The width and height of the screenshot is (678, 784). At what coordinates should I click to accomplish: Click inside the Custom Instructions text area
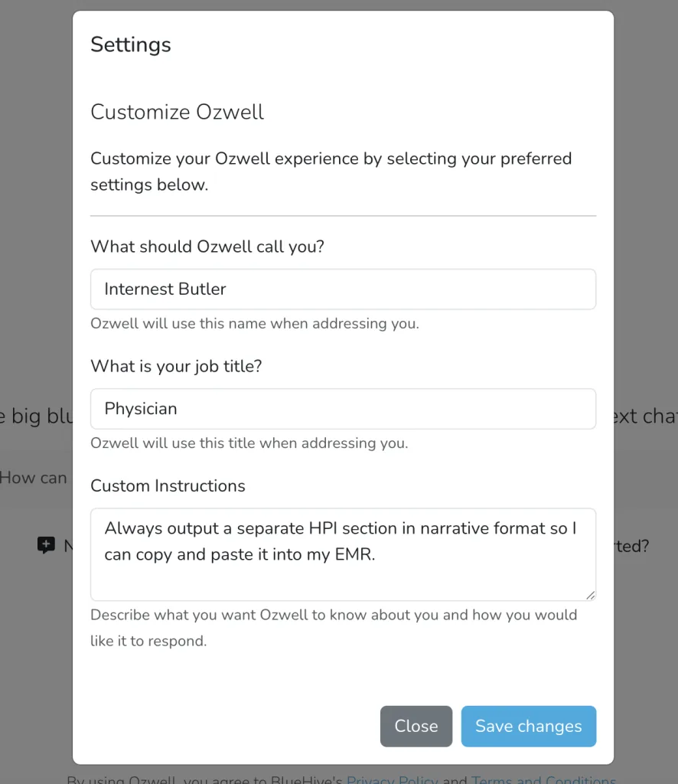tap(343, 554)
